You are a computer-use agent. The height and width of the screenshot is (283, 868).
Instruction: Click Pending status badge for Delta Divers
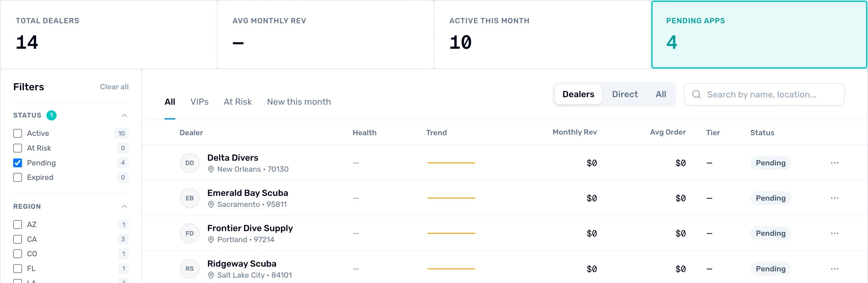point(770,163)
